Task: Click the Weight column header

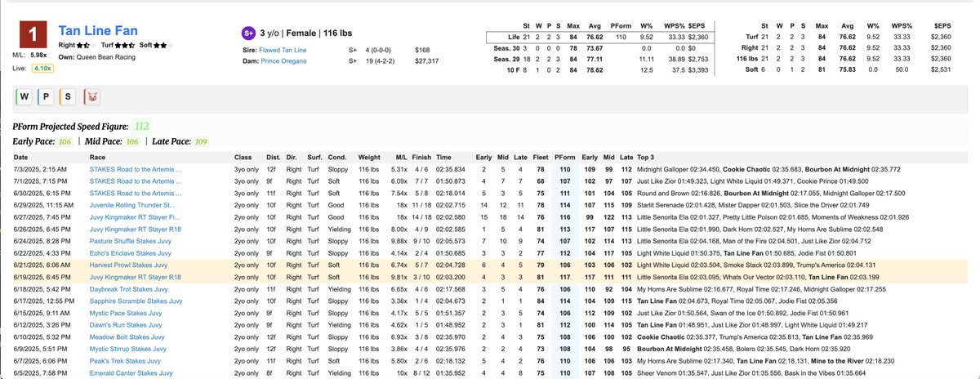Action: [x=369, y=156]
